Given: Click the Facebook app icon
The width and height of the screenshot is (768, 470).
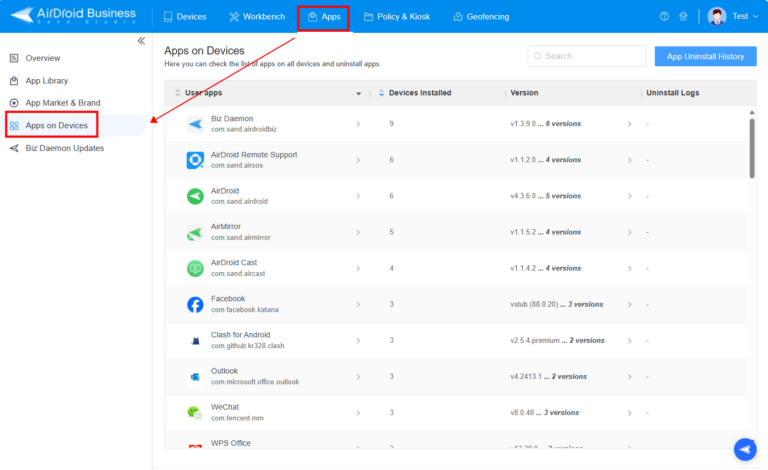Looking at the screenshot, I should click(x=195, y=305).
